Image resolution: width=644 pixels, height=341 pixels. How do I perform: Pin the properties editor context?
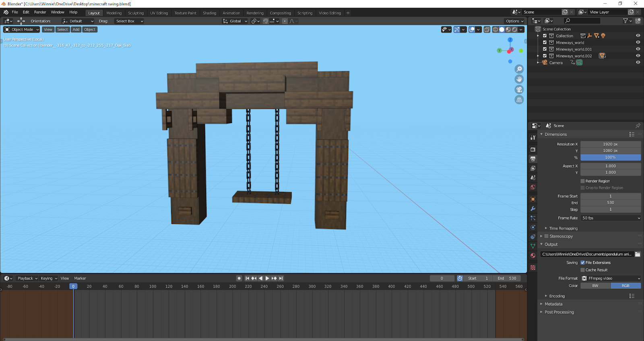pos(638,126)
